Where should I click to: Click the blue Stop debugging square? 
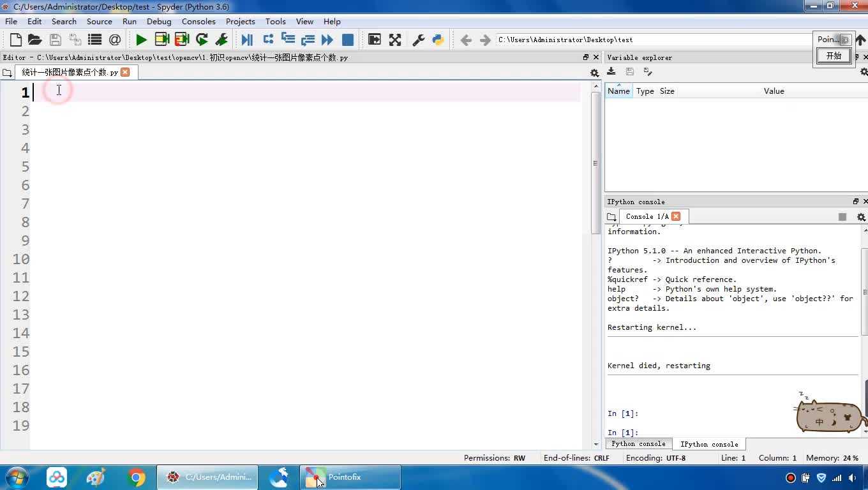click(x=348, y=40)
